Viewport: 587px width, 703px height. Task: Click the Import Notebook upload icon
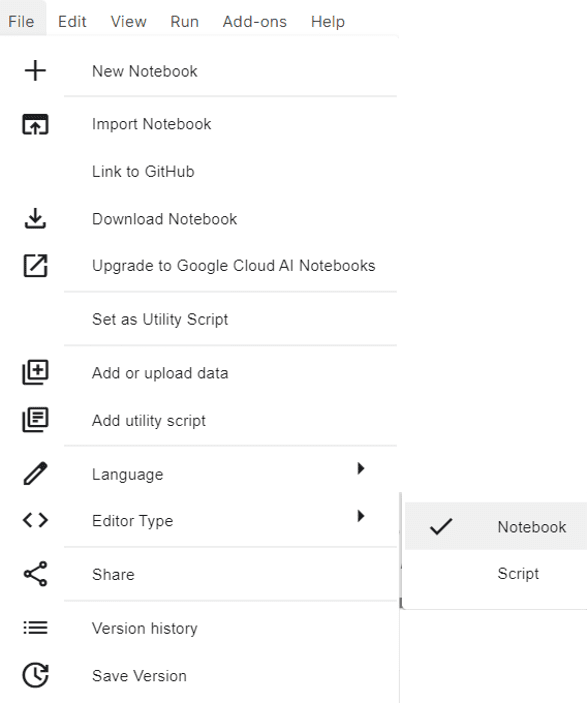click(x=35, y=124)
